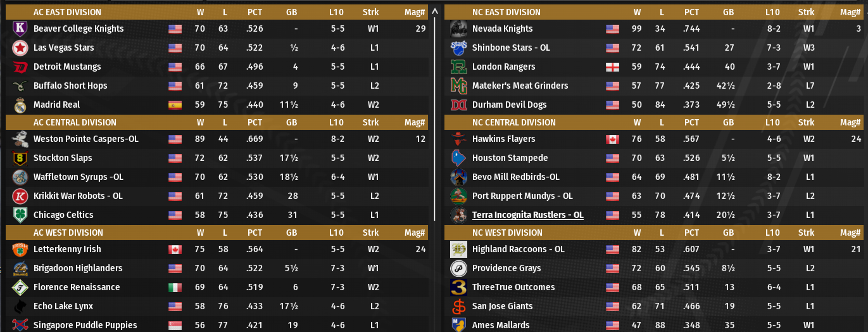Viewport: 868px width, 332px height.
Task: Open Hawkins Flayers team page
Action: (x=503, y=139)
